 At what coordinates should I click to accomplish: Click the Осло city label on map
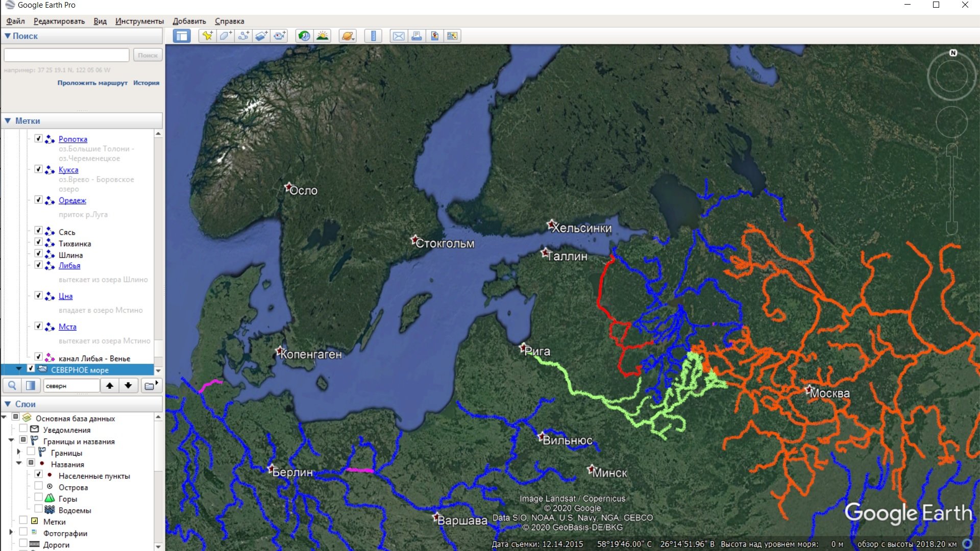point(303,190)
